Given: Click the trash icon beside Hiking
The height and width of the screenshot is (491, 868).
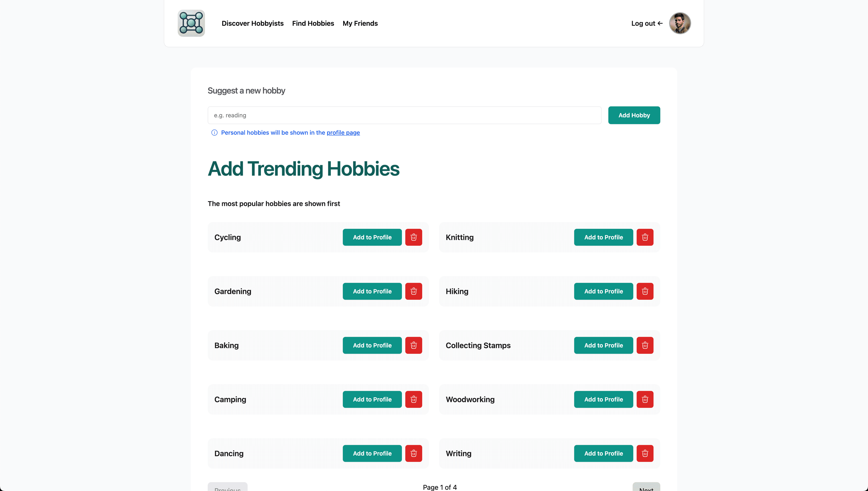Looking at the screenshot, I should [644, 291].
